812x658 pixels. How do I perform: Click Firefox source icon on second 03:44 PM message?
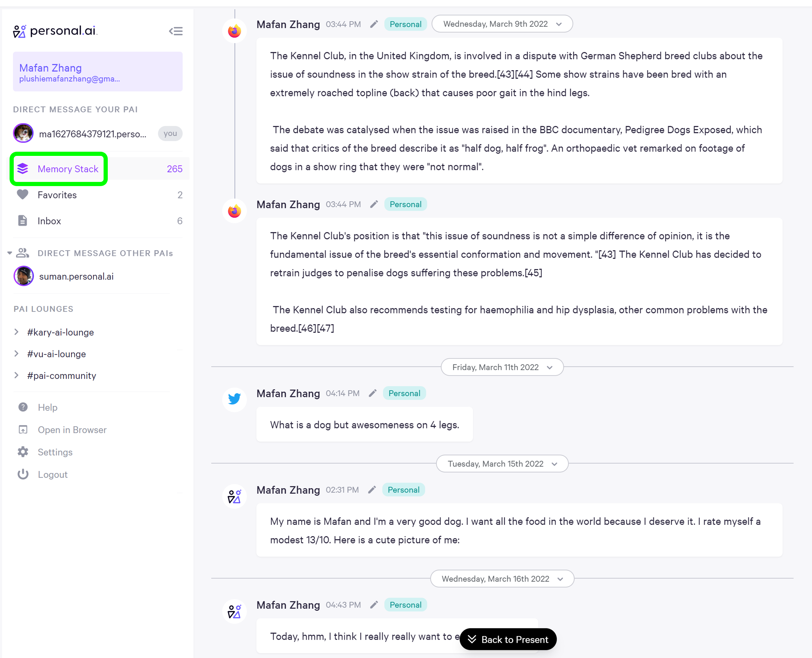coord(234,211)
